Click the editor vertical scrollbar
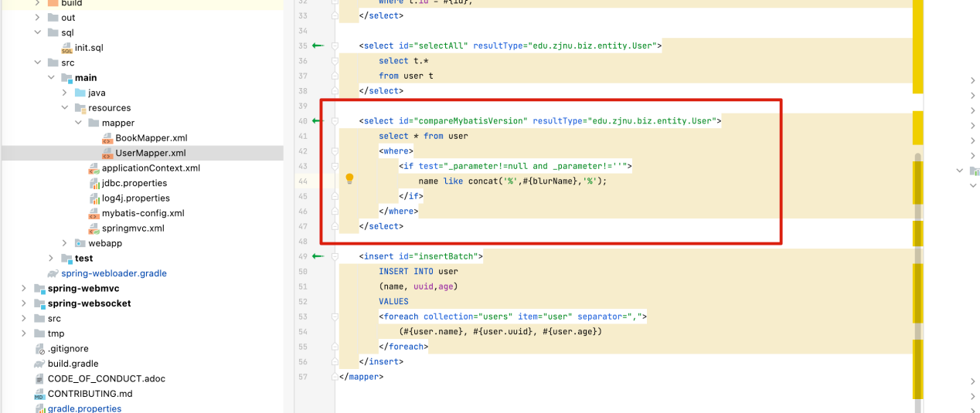 pyautogui.click(x=918, y=270)
